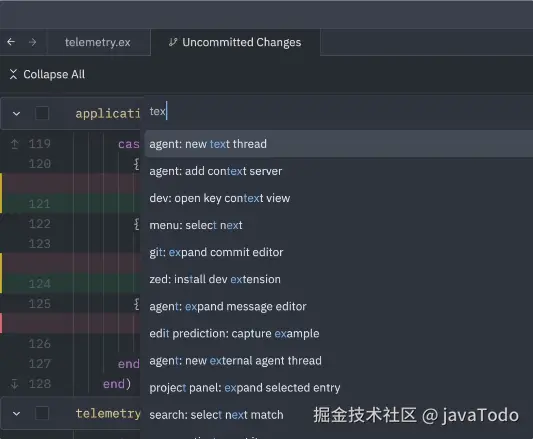Screen dimensions: 533x439
Task: Click the git branch icon on Uncommitted Changes tab
Action: 173,42
